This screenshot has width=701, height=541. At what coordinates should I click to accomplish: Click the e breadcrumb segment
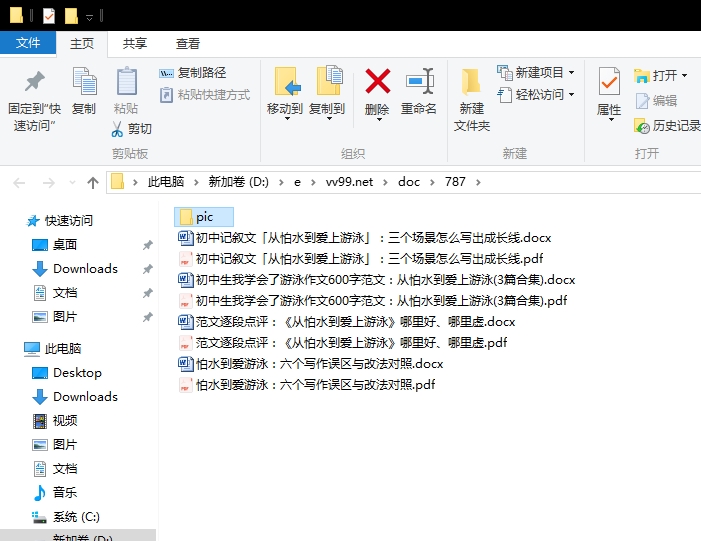point(297,182)
